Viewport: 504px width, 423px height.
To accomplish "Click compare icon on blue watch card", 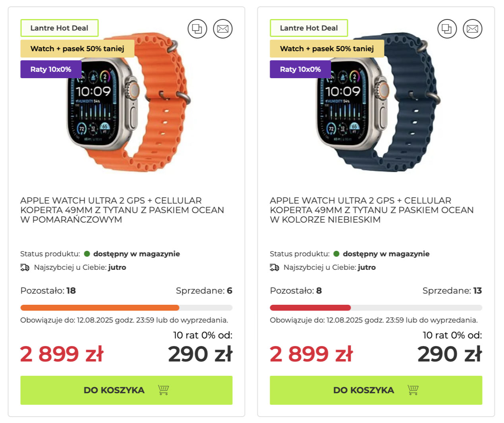I will [x=447, y=29].
